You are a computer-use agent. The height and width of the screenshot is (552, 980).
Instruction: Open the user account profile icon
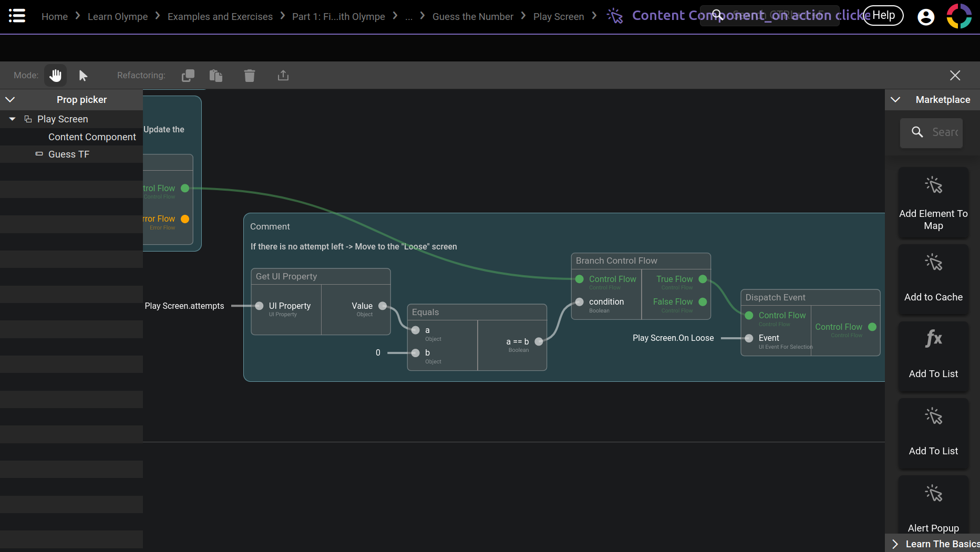click(x=926, y=17)
